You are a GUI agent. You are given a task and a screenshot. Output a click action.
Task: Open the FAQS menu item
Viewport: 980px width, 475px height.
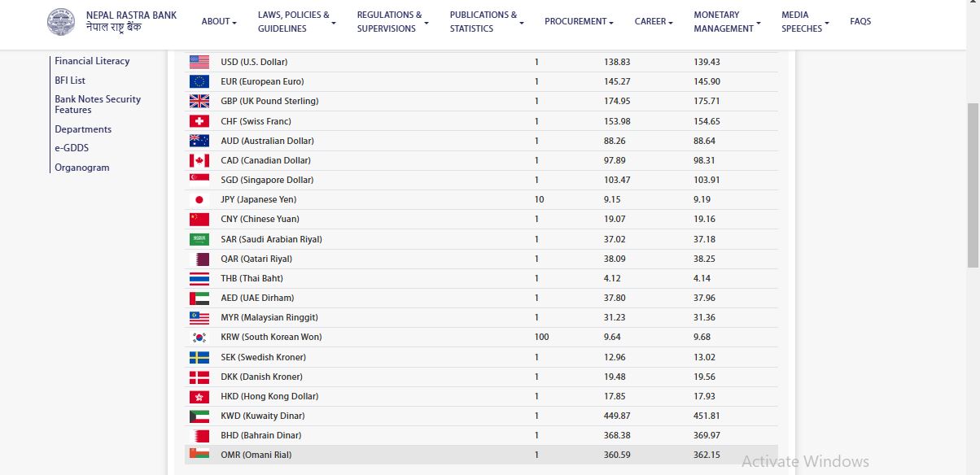point(860,22)
